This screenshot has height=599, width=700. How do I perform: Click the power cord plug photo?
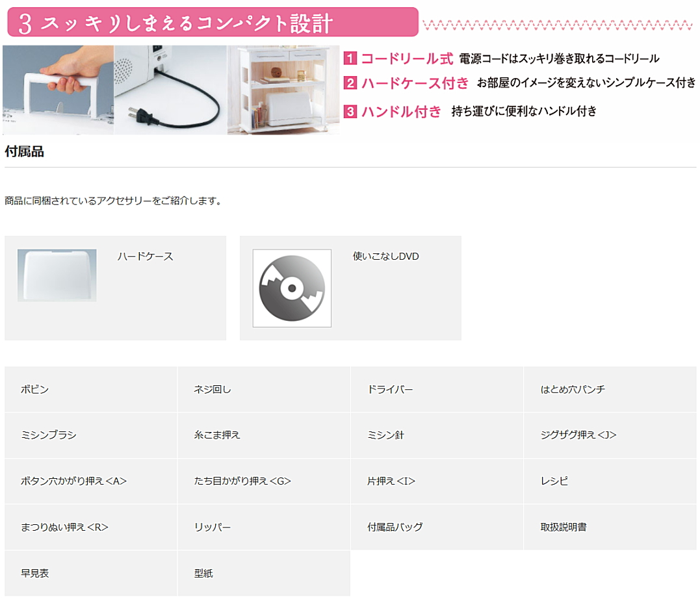tap(170, 90)
